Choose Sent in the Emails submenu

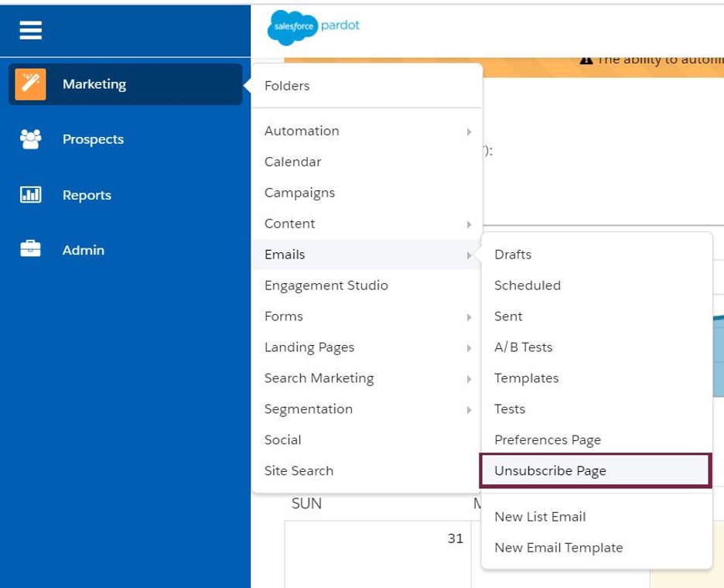[508, 316]
